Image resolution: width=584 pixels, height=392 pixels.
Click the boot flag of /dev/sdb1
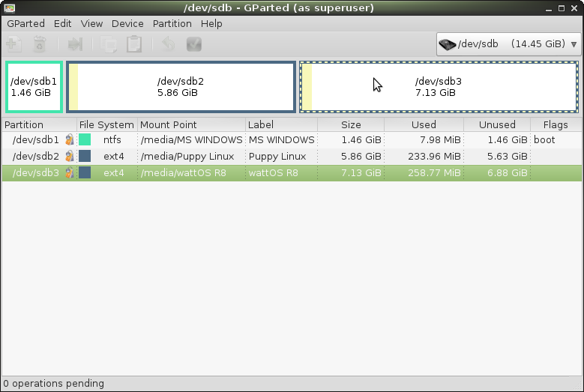544,140
